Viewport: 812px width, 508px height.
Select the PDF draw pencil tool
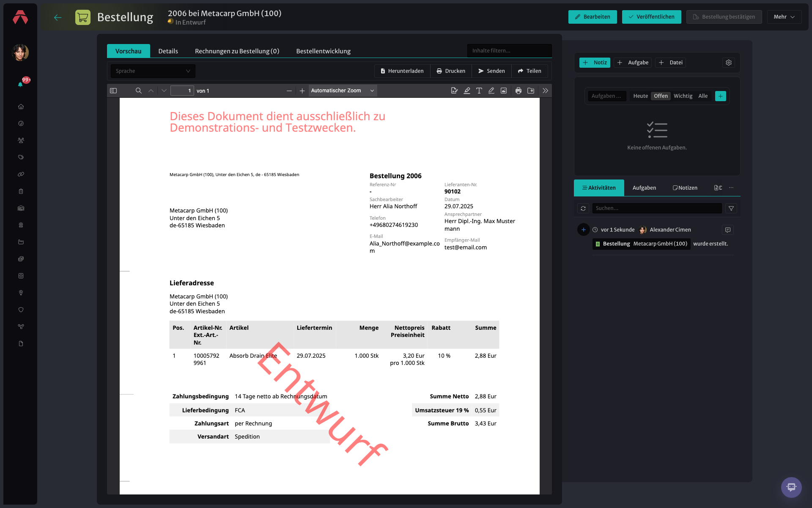click(491, 91)
